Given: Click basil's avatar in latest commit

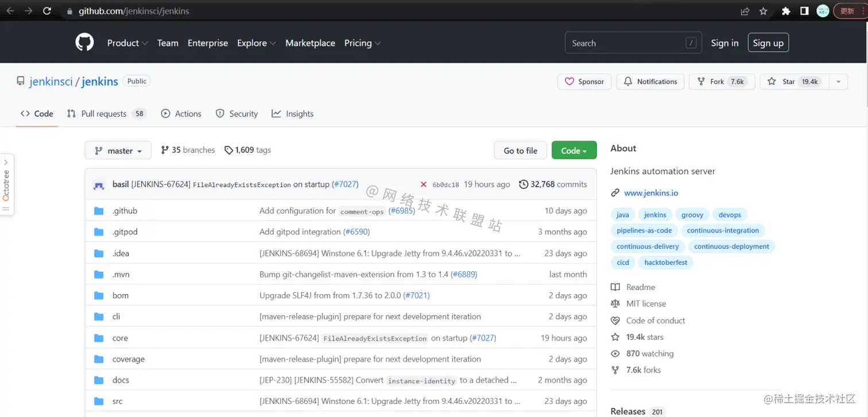Looking at the screenshot, I should [99, 185].
